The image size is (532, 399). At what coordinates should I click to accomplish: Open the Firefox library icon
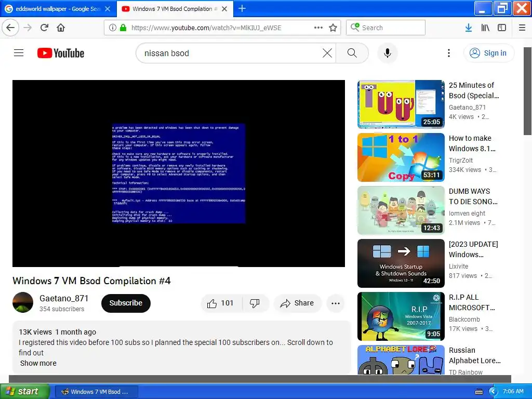point(485,28)
